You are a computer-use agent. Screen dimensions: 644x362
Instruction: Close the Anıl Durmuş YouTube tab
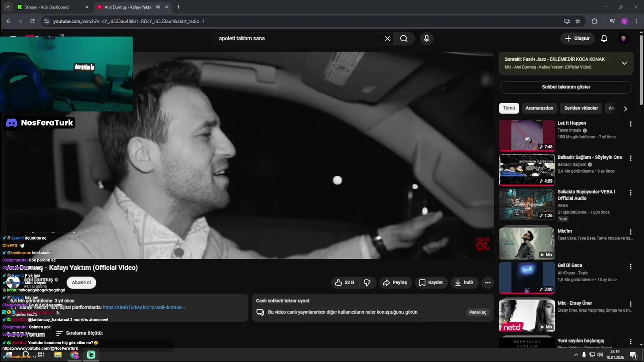coord(167,7)
